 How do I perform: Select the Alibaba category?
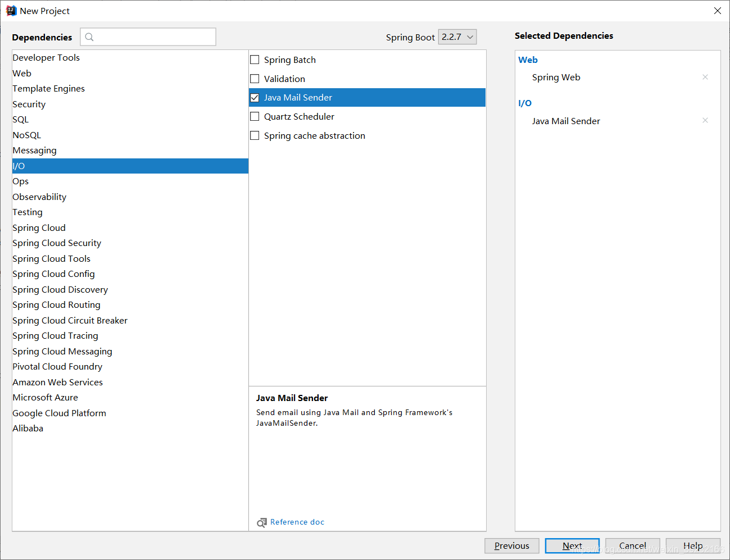point(130,429)
